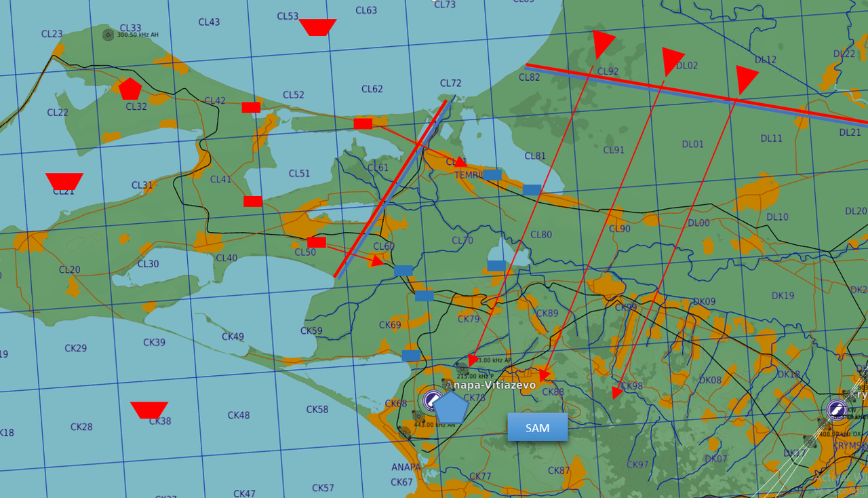Click grid label DL22
This screenshot has height=498, width=868.
pyautogui.click(x=844, y=54)
